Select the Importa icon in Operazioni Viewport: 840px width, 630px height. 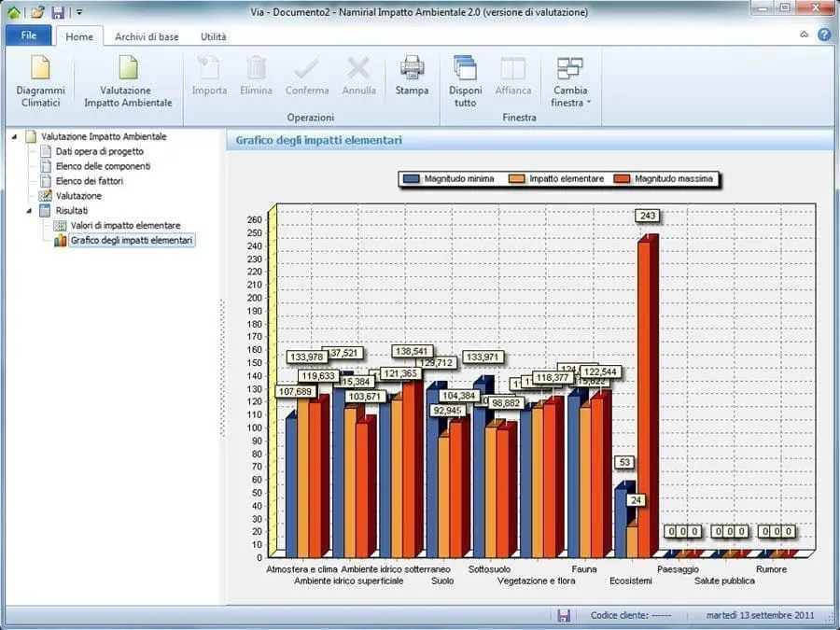[209, 73]
